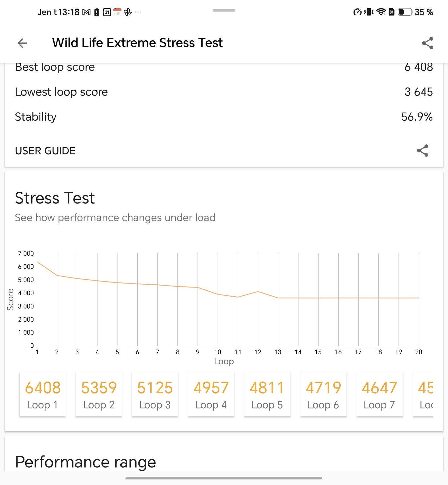Tap the calendar 31 status icon

point(107,12)
